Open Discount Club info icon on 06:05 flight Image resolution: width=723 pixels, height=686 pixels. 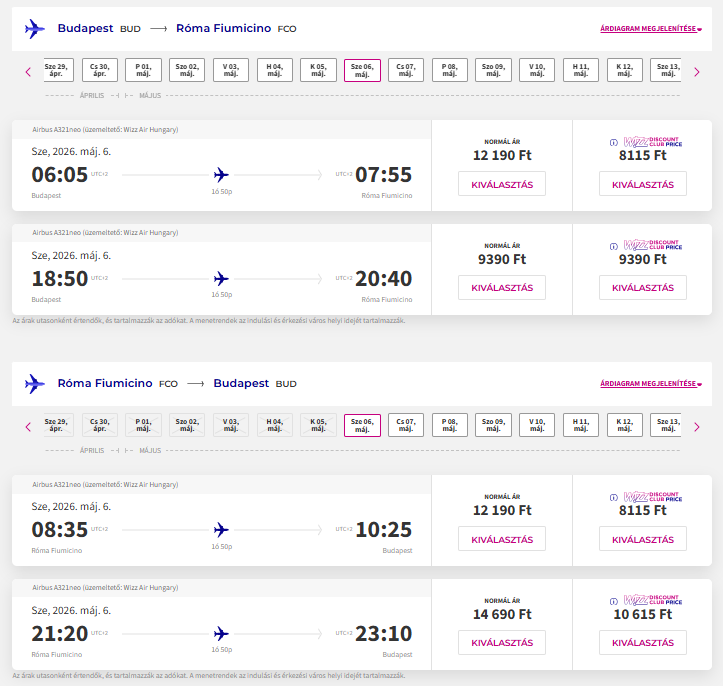pos(613,142)
